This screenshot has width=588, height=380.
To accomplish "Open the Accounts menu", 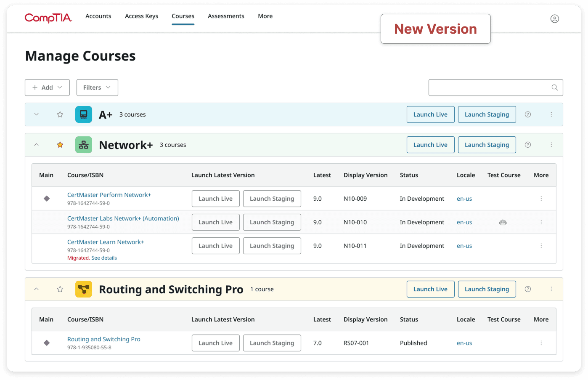I will click(98, 16).
